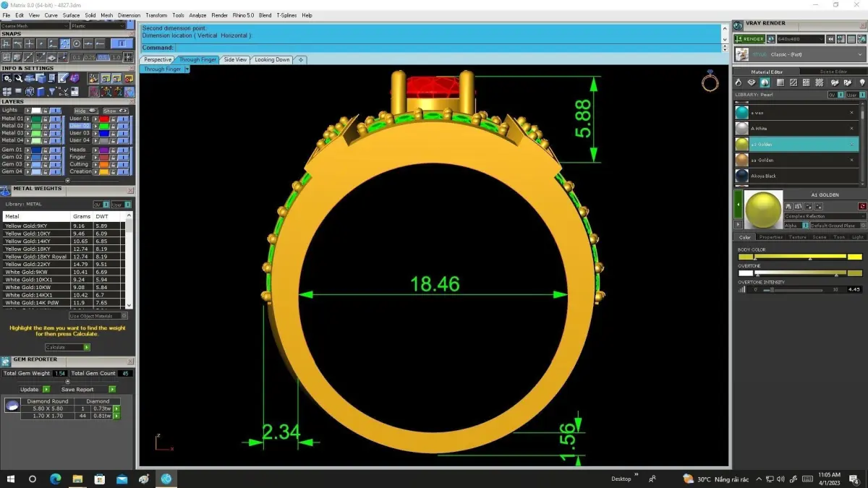Toggle Use Object Materials option
868x488 pixels.
click(x=98, y=316)
